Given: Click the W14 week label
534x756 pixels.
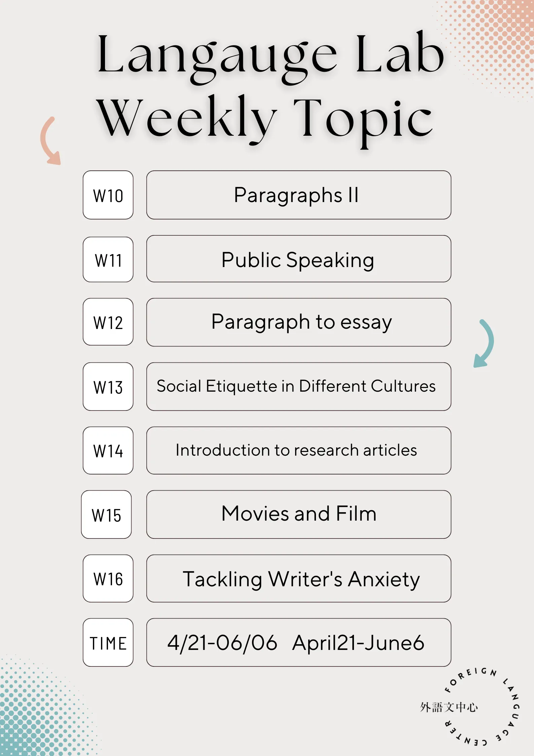Looking at the screenshot, I should (x=108, y=451).
